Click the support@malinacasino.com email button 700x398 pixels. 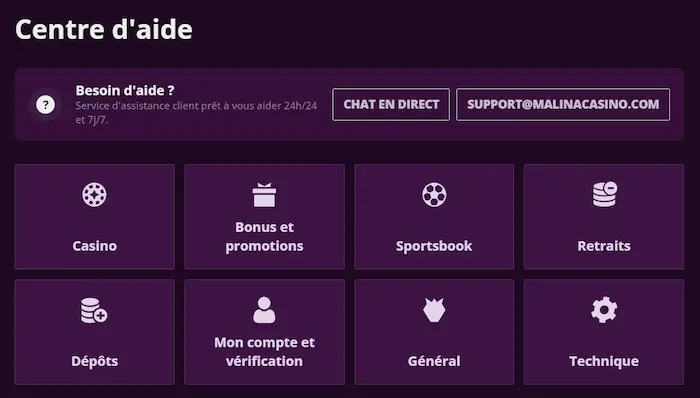[563, 104]
